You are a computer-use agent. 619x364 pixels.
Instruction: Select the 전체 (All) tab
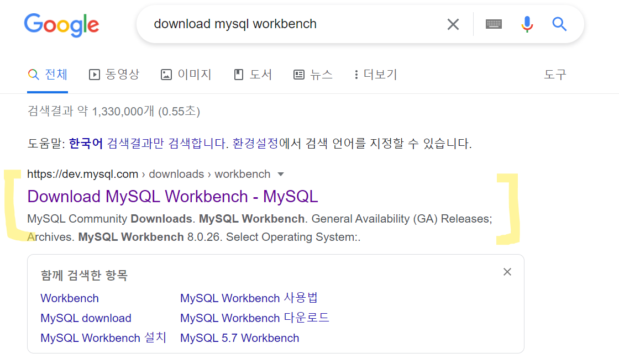coord(48,75)
